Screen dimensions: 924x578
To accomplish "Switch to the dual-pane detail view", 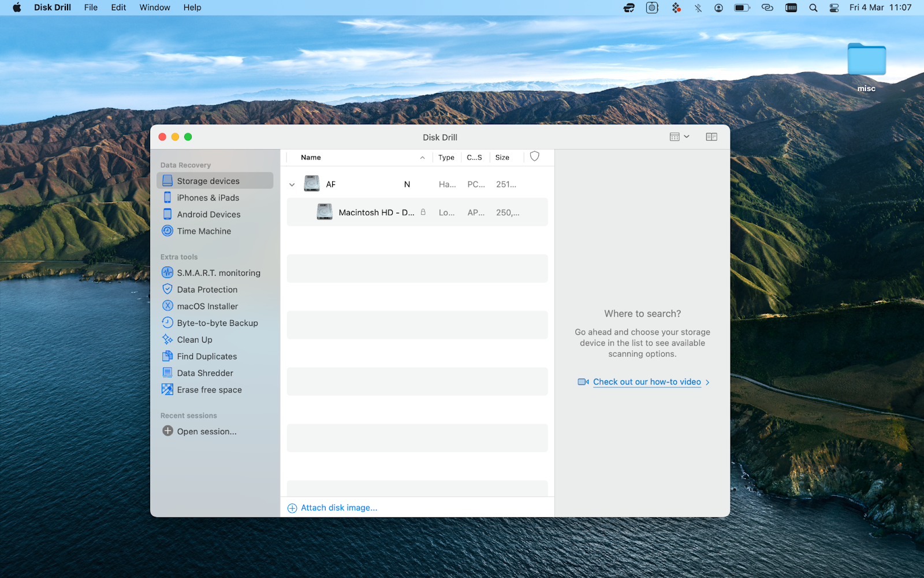I will tap(711, 136).
